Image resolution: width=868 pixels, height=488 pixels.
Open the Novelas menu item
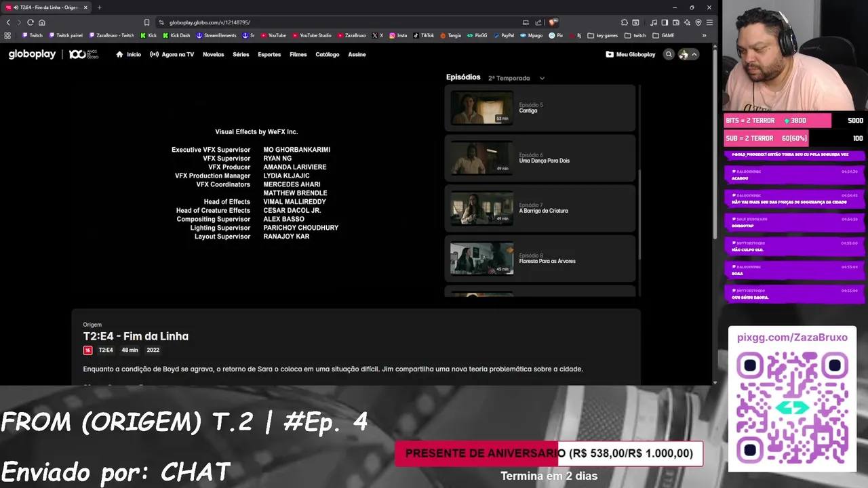[213, 54]
